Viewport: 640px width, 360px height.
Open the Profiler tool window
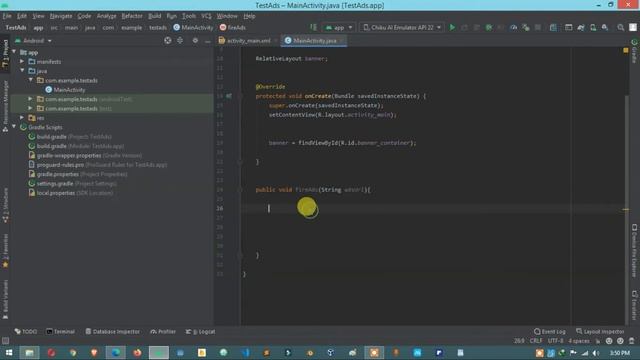click(x=163, y=331)
